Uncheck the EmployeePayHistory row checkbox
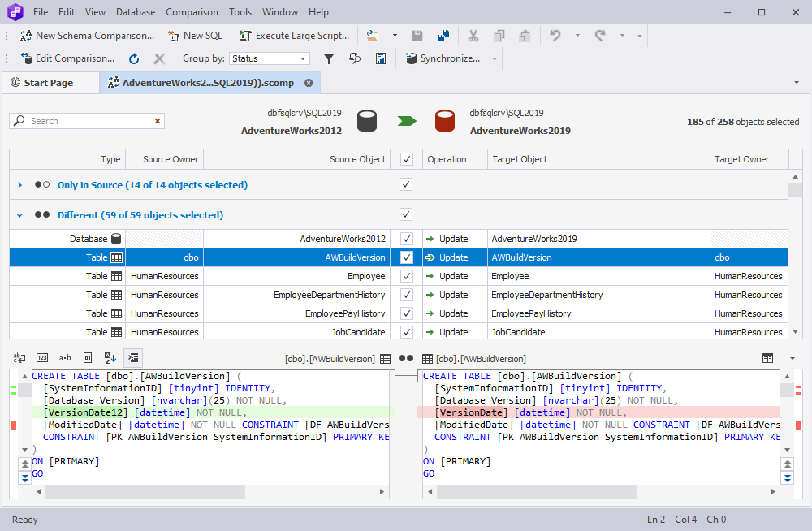The height and width of the screenshot is (531, 812). coord(407,313)
